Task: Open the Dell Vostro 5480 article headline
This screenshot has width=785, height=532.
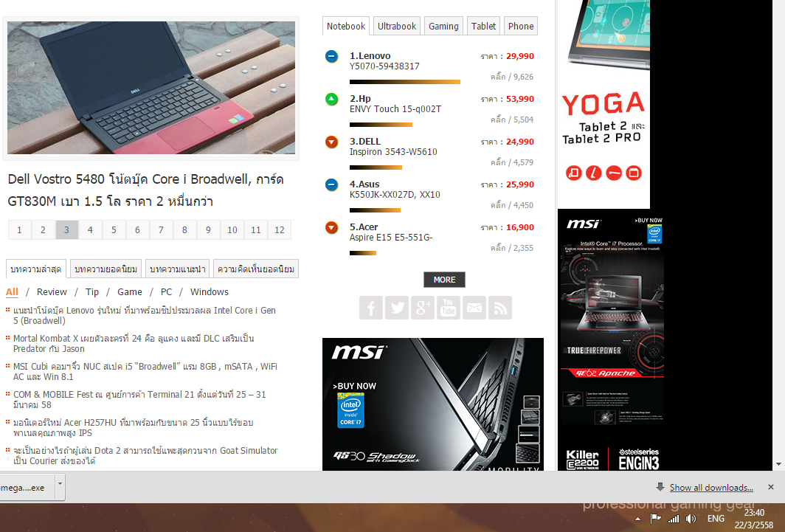Action: pyautogui.click(x=145, y=190)
